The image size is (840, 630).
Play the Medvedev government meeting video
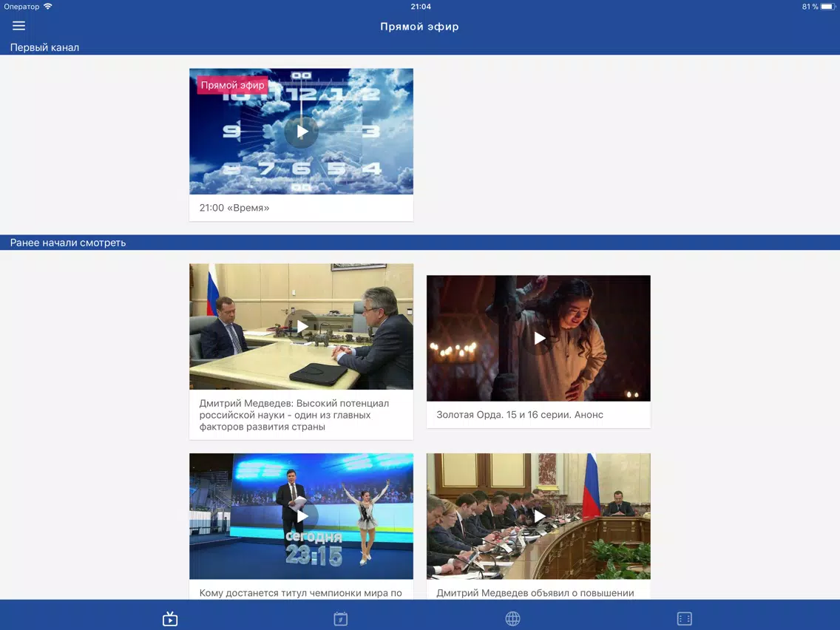pos(539,516)
